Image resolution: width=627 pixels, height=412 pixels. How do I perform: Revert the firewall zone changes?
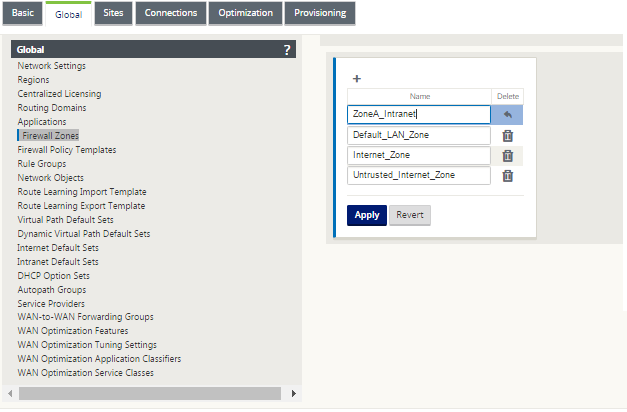tap(410, 215)
